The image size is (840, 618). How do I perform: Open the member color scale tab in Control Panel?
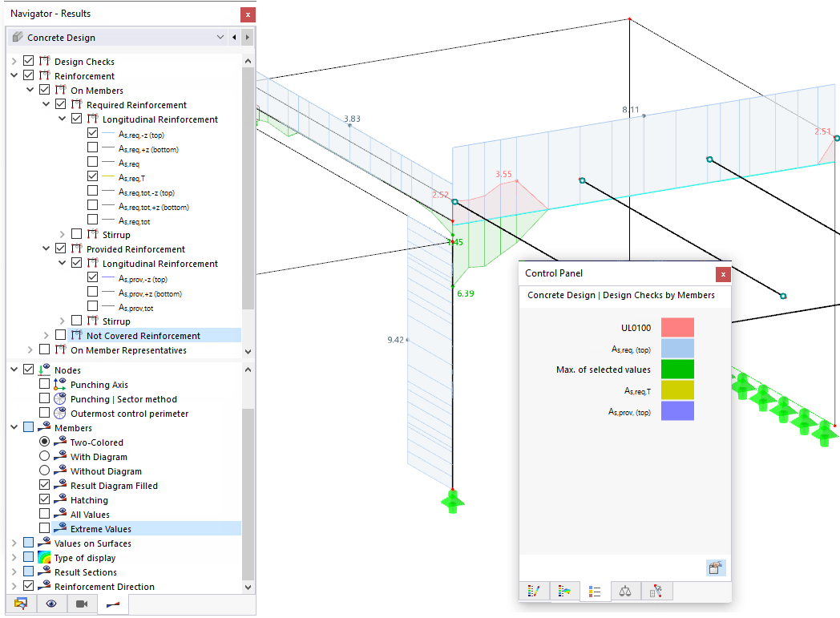[534, 592]
